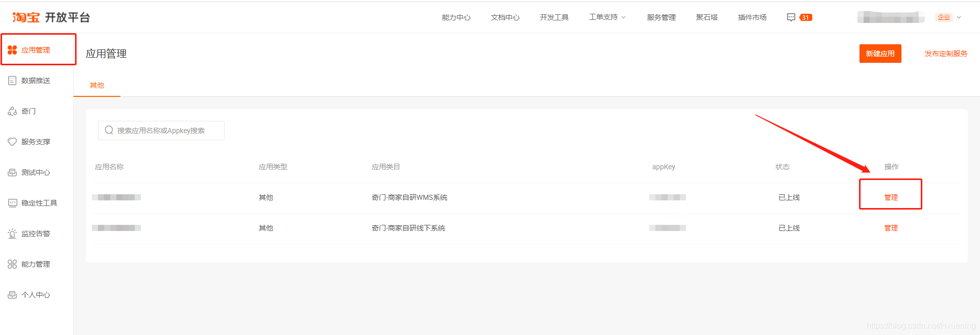Click the blurred app name in WMS系统 row
980x335 pixels.
click(x=116, y=197)
